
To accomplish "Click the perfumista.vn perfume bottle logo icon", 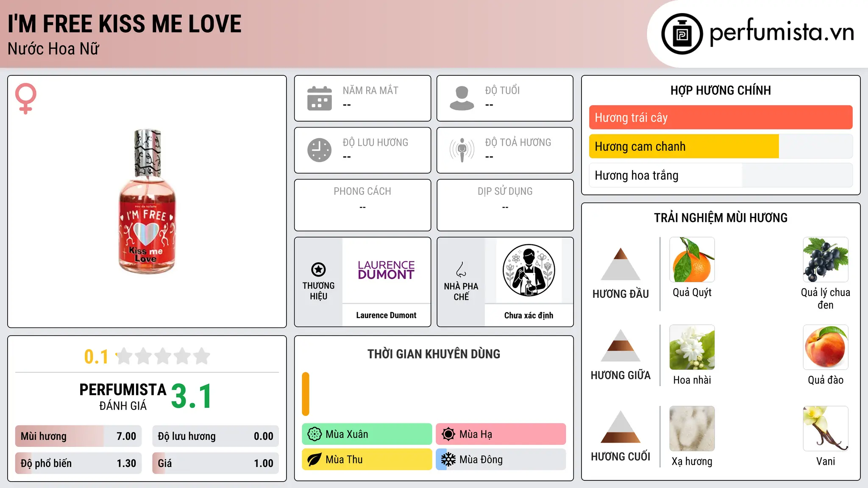I will tap(682, 34).
